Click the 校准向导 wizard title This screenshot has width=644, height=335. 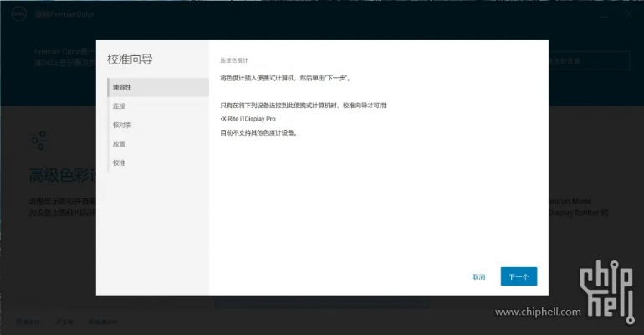click(x=130, y=59)
